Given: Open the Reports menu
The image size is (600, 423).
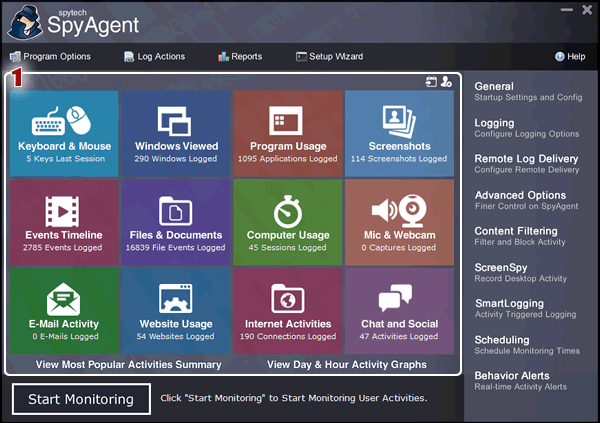Looking at the screenshot, I should [240, 57].
